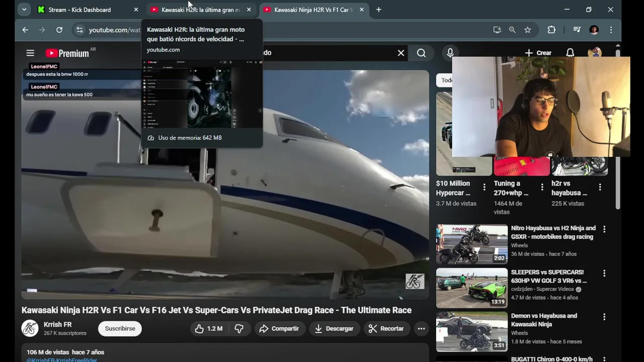
Task: Open options for SLEEPERS vs SUPERCARS video
Action: tap(604, 274)
